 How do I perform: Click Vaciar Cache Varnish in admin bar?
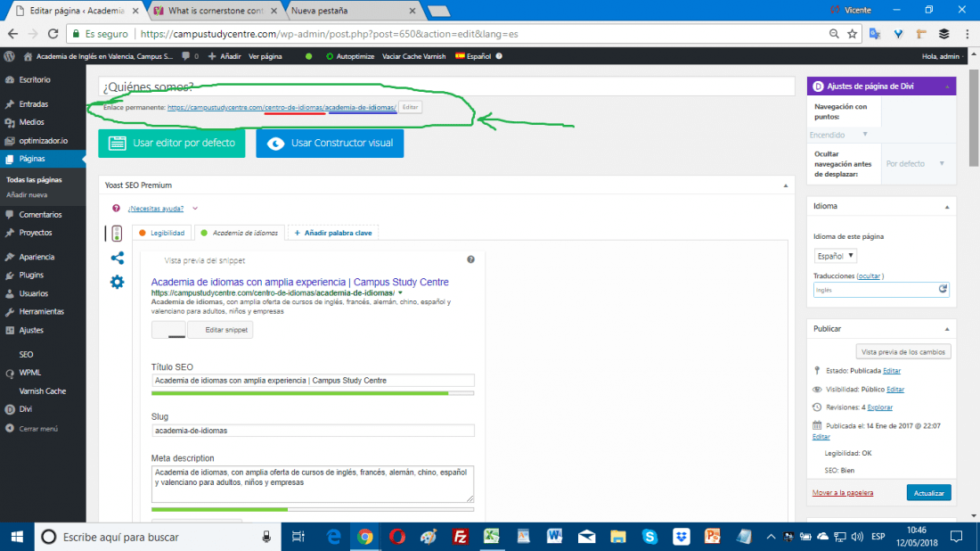(413, 56)
